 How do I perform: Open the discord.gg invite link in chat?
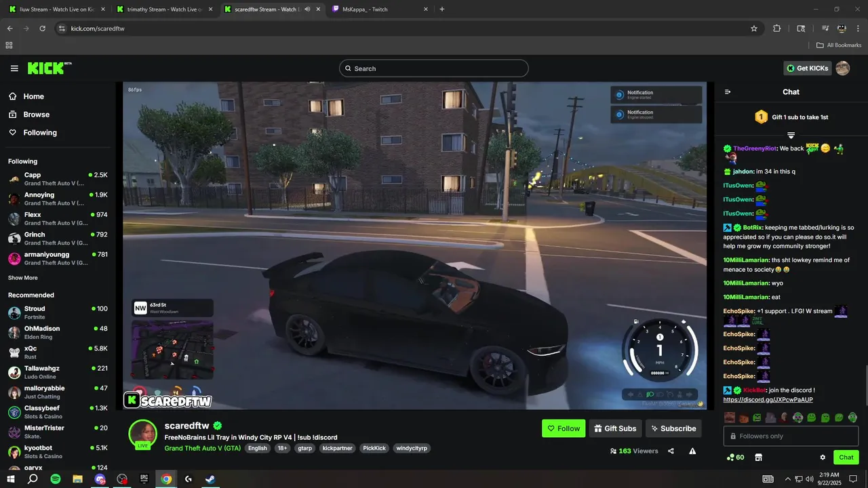(x=768, y=400)
